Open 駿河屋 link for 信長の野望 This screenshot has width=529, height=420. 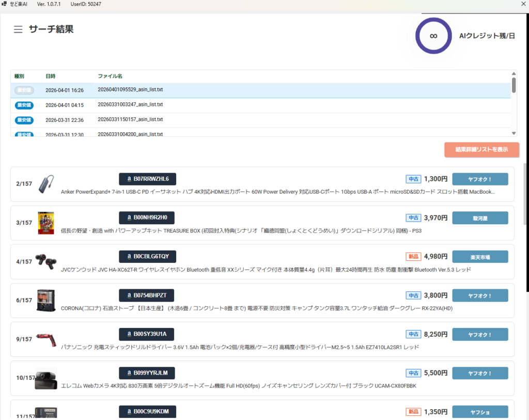[480, 218]
